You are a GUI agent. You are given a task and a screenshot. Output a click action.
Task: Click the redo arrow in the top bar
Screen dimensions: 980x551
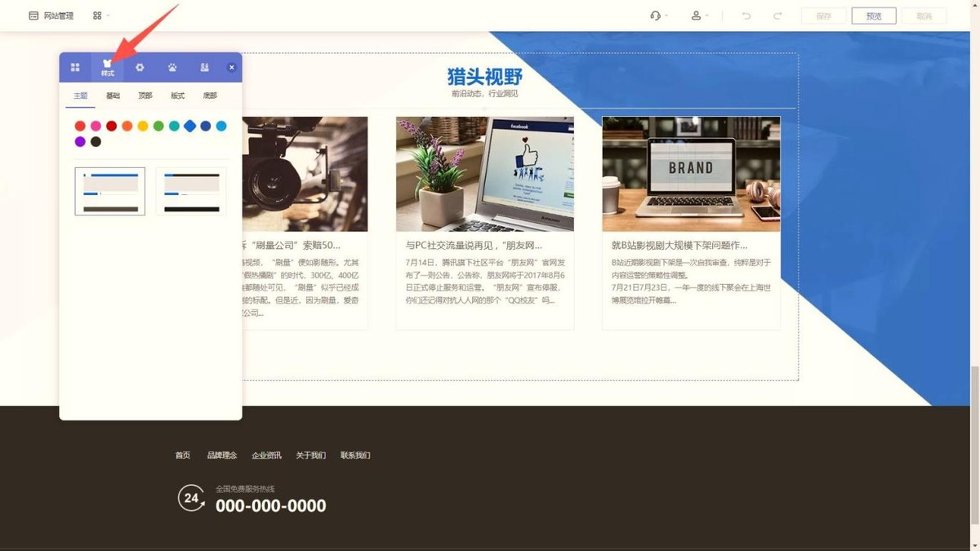click(x=777, y=16)
